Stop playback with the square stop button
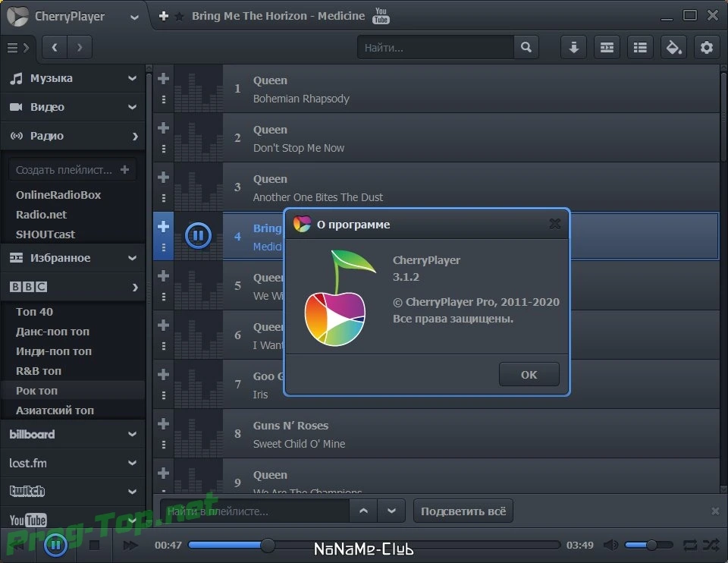 (x=94, y=546)
